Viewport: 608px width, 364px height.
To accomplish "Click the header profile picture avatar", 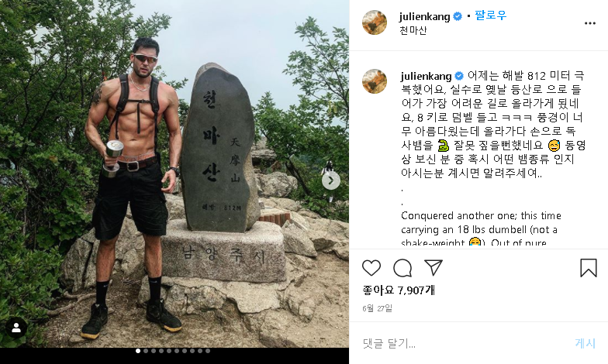I will pyautogui.click(x=375, y=22).
